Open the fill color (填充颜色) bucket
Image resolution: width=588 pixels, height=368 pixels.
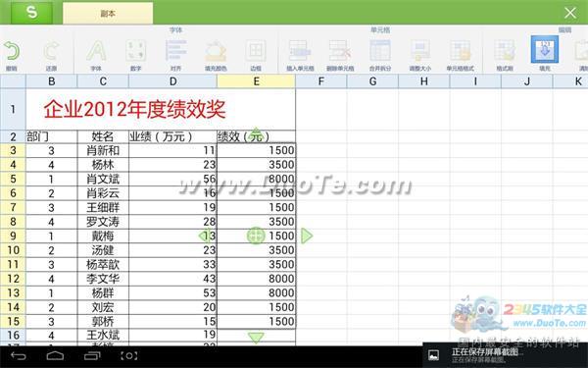216,51
